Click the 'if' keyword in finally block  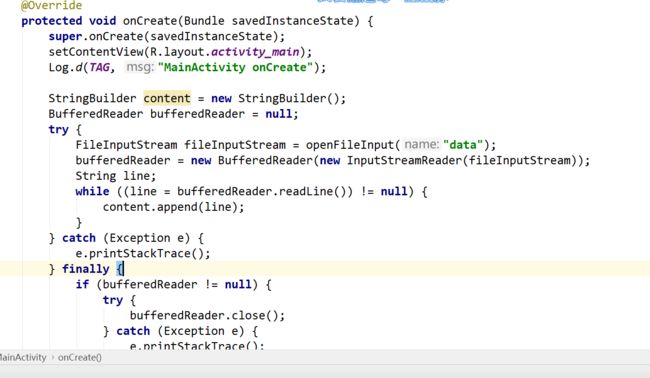pyautogui.click(x=82, y=284)
